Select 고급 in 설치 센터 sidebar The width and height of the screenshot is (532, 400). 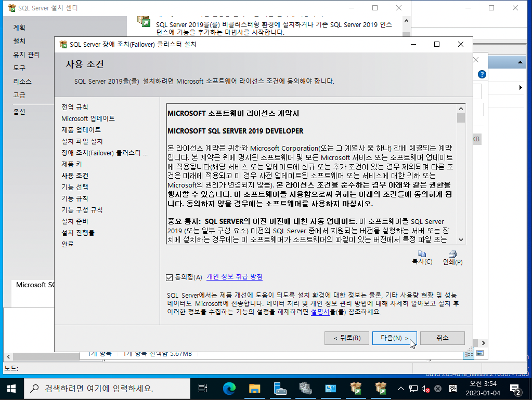point(19,95)
